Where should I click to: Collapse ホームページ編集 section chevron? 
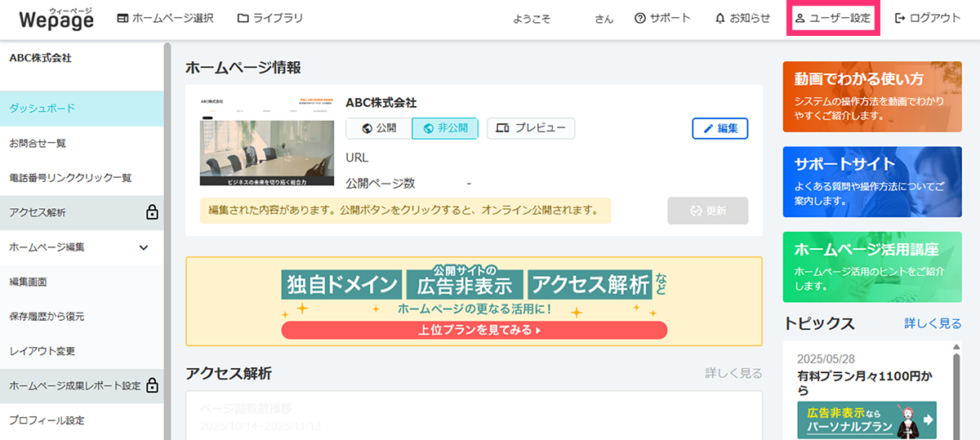tap(144, 247)
